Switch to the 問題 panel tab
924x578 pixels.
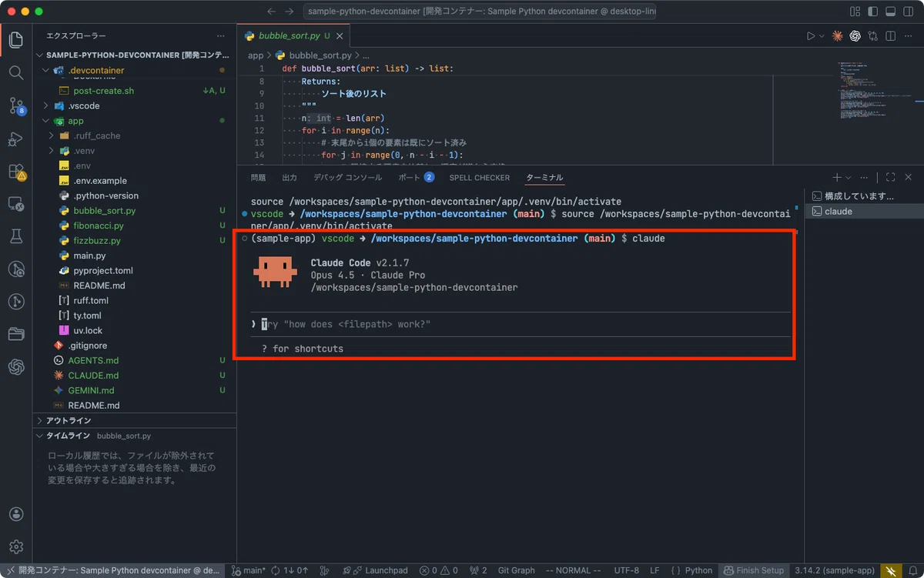pyautogui.click(x=258, y=177)
